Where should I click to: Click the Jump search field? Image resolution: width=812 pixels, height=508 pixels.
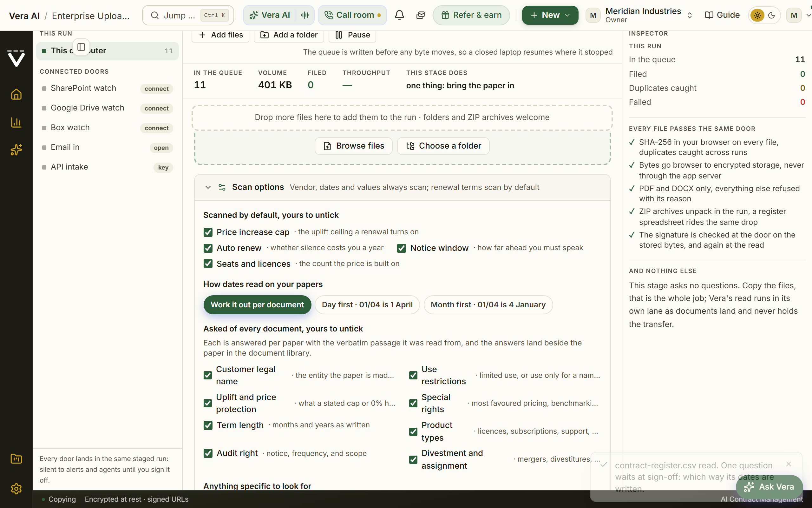pos(188,15)
